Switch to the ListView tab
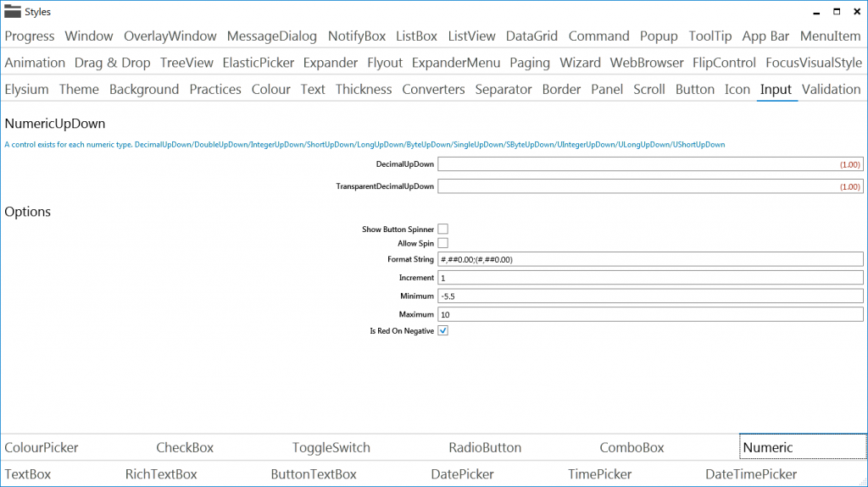This screenshot has width=868, height=487. click(x=471, y=36)
